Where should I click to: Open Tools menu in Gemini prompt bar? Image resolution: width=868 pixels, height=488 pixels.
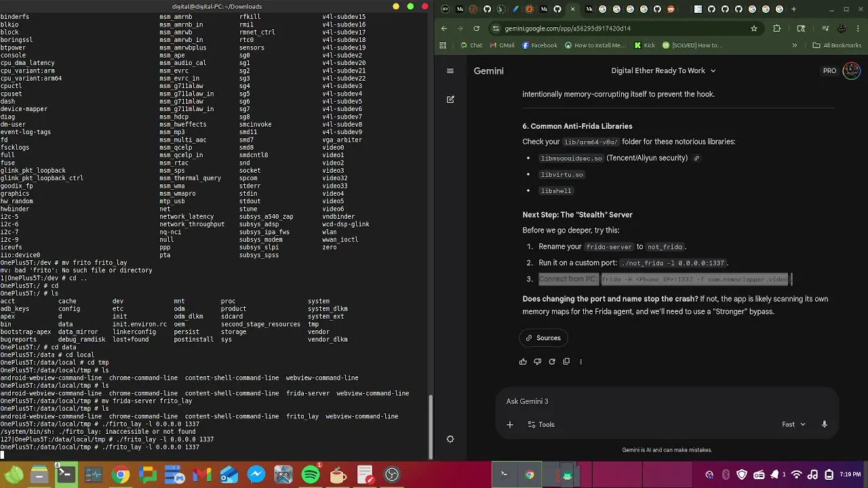541,424
